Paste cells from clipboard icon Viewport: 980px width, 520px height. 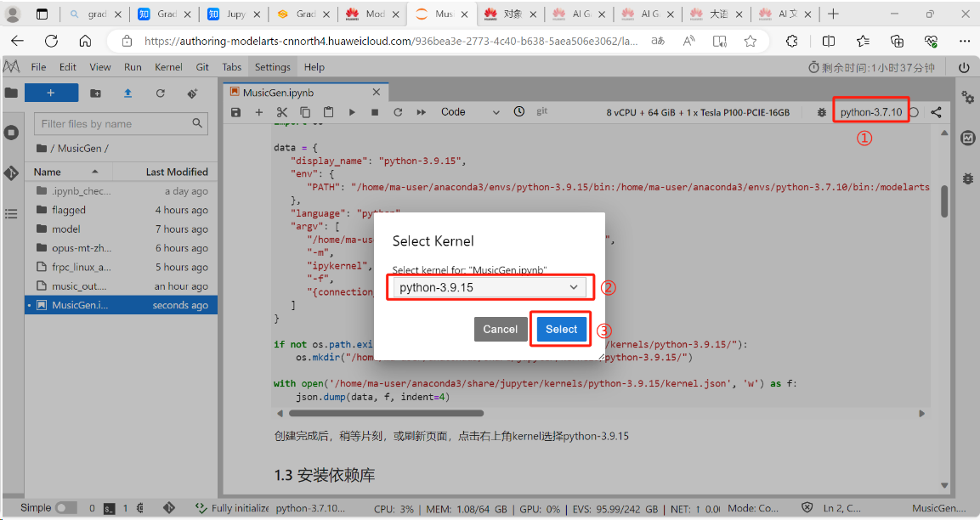click(x=328, y=112)
